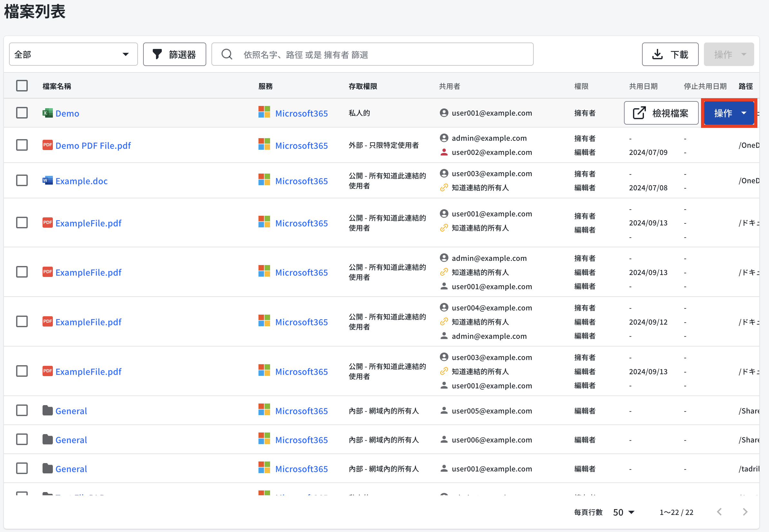Click 路徑 column header
The height and width of the screenshot is (532, 769).
pyautogui.click(x=746, y=86)
